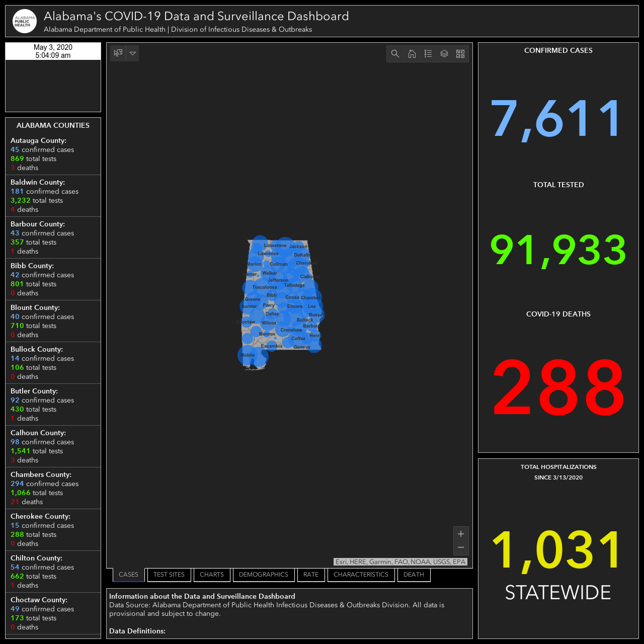Screen dimensions: 644x644
Task: Open the CHARTS tab
Action: [212, 575]
